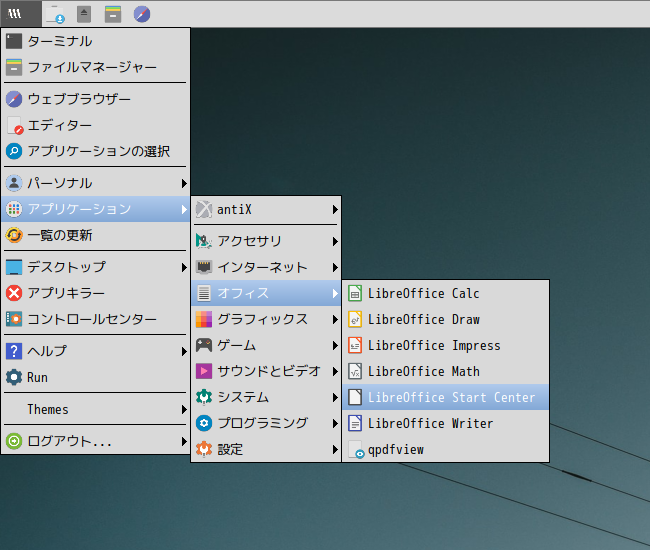Click the qpdfview icon
Image resolution: width=650 pixels, height=550 pixels.
click(356, 450)
